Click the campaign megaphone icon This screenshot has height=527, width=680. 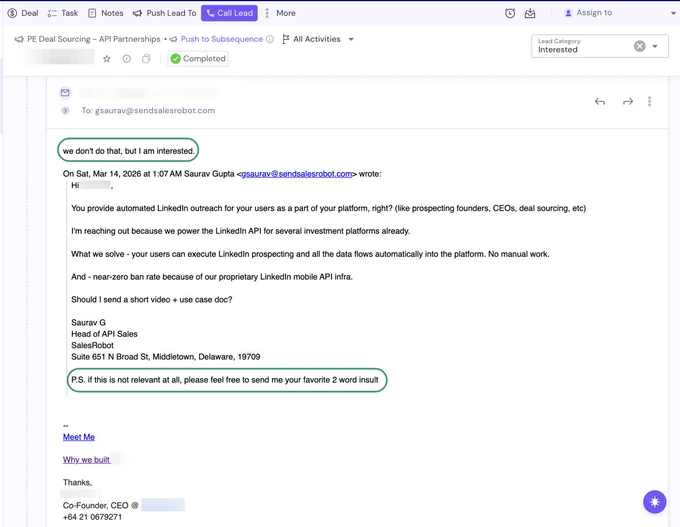click(x=19, y=39)
